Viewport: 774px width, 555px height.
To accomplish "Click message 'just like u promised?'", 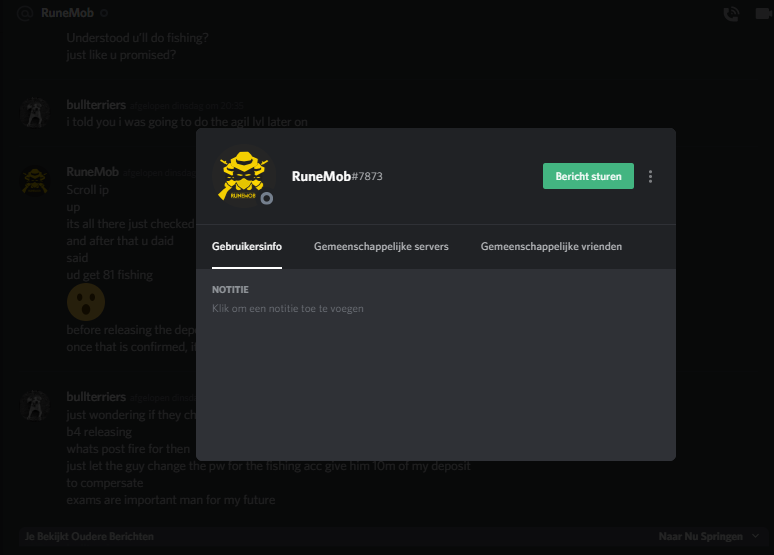I will coord(121,55).
